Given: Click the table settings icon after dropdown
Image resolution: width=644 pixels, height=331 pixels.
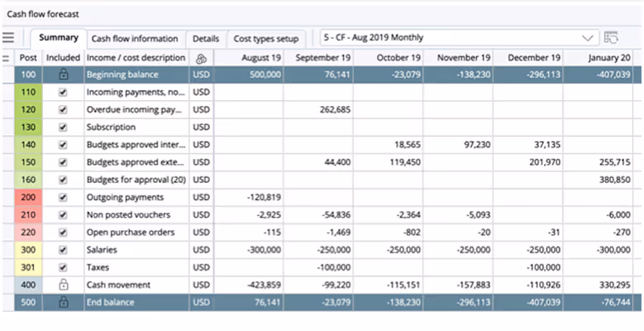Looking at the screenshot, I should (x=611, y=38).
